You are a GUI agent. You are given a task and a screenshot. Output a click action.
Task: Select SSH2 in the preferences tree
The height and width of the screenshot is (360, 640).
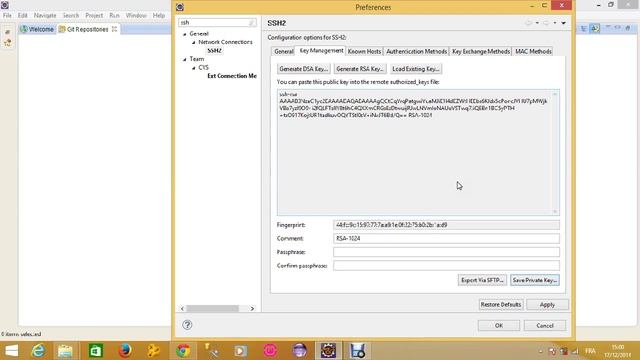tap(214, 51)
